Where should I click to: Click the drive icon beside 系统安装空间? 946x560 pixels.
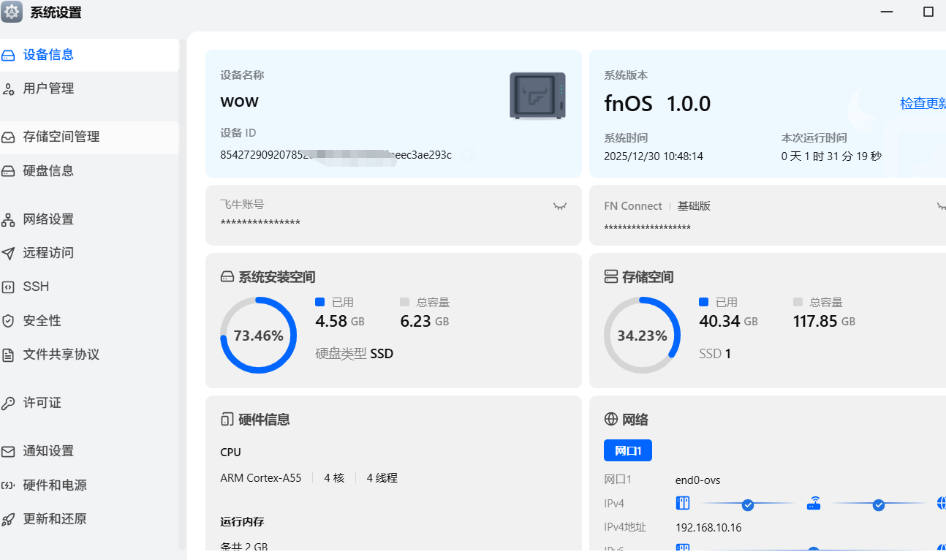point(227,277)
